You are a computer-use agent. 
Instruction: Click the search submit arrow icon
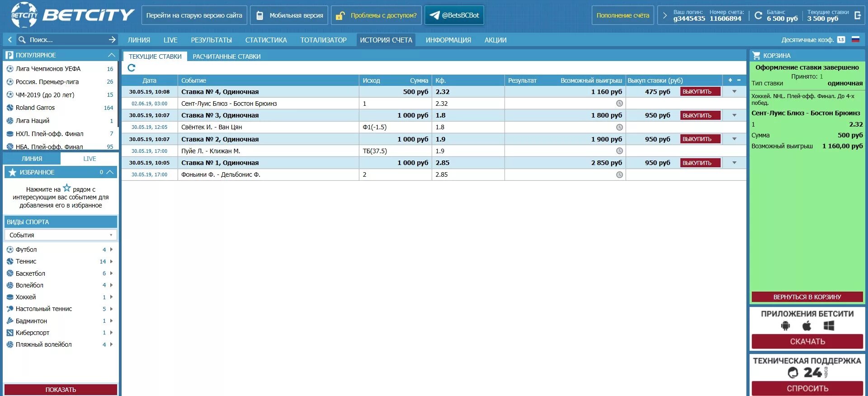tap(112, 40)
